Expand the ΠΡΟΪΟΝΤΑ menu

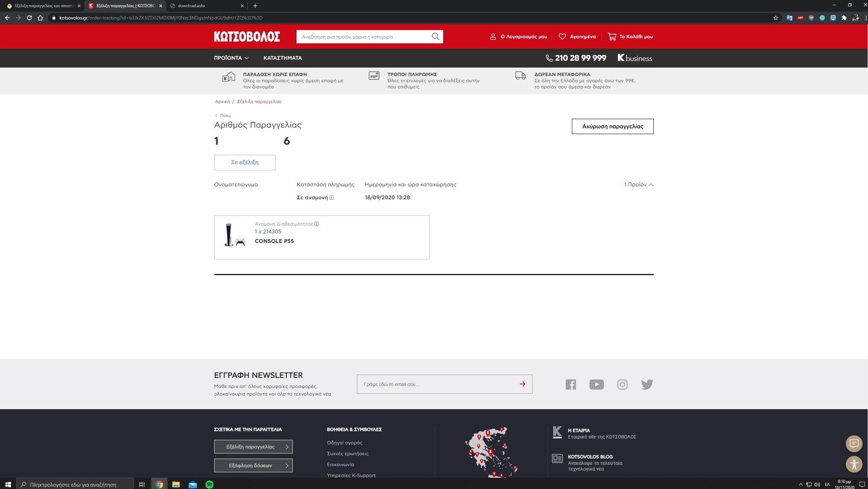[x=231, y=58]
